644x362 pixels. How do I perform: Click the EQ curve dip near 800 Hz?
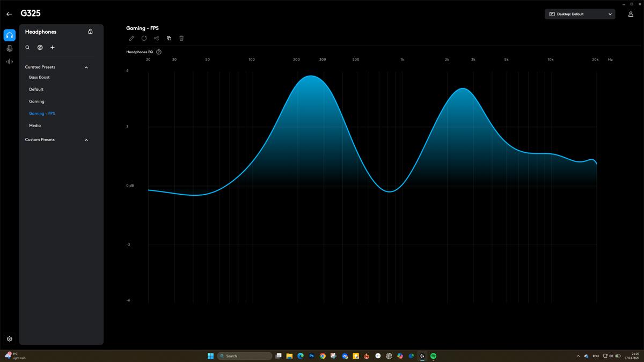[390, 191]
